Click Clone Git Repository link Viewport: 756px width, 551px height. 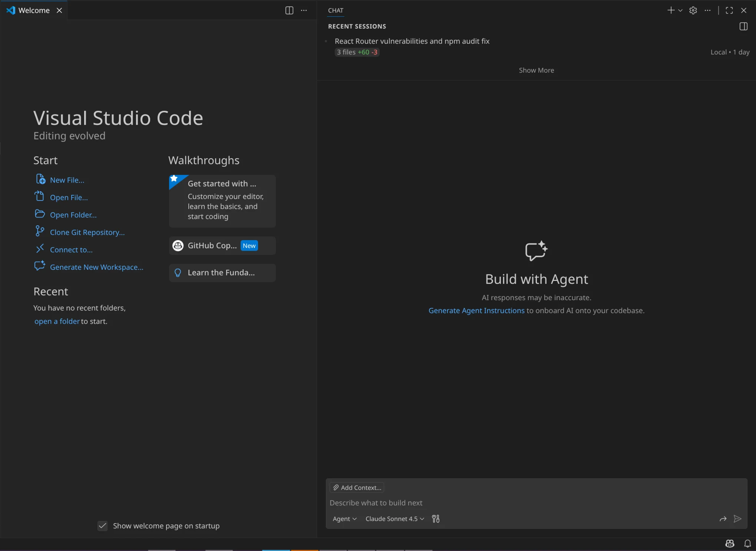88,232
